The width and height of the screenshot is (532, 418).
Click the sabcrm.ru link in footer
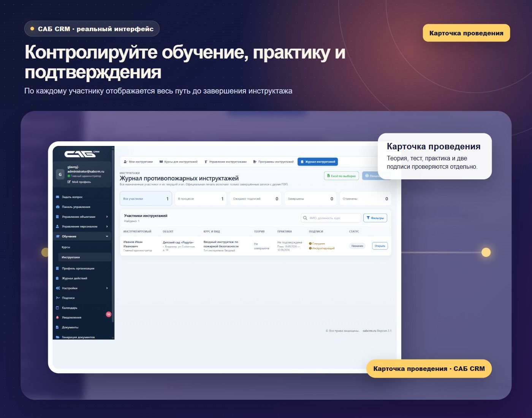point(369,331)
